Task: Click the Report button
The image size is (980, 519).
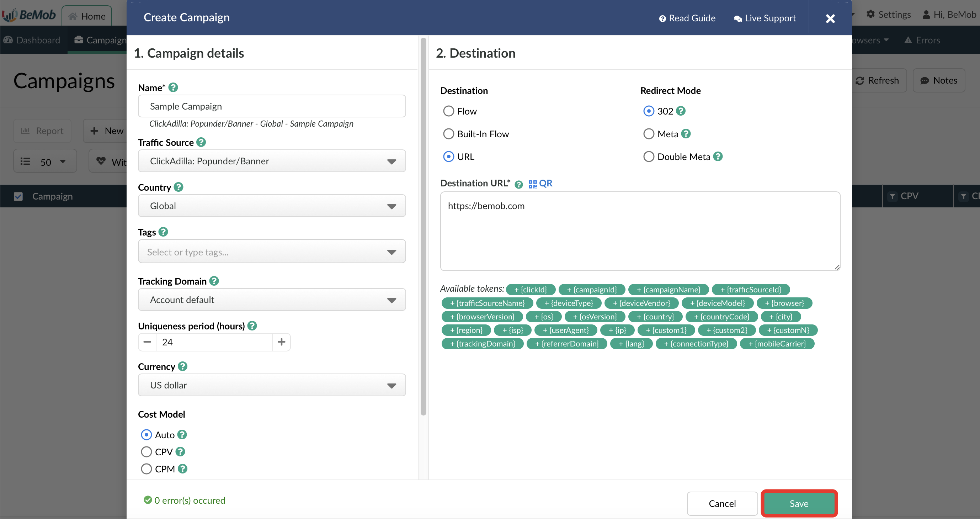Action: pos(42,131)
